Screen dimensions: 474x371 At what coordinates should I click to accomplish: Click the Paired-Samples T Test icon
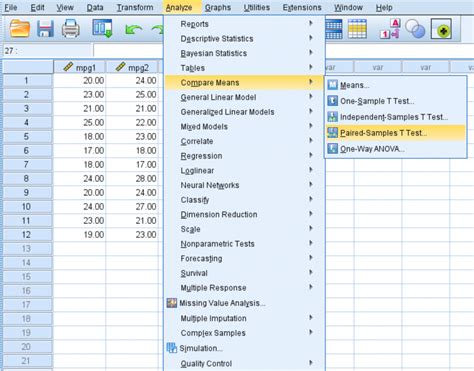(x=332, y=133)
